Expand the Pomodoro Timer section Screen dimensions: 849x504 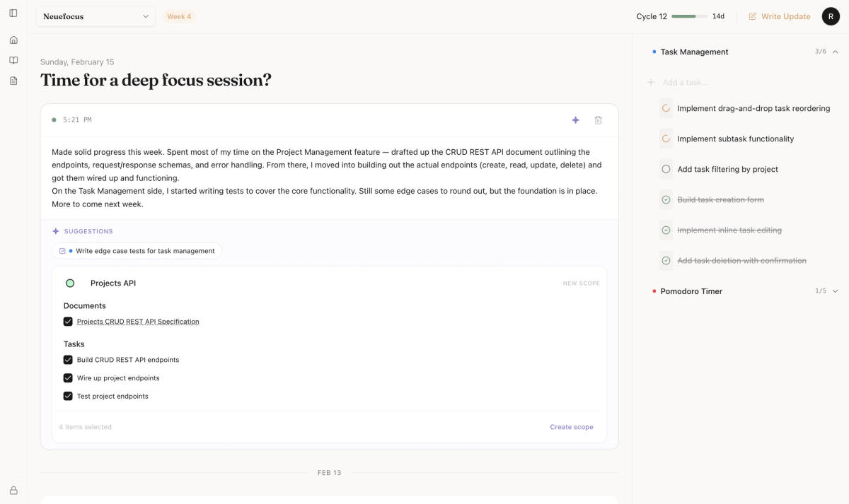click(835, 291)
